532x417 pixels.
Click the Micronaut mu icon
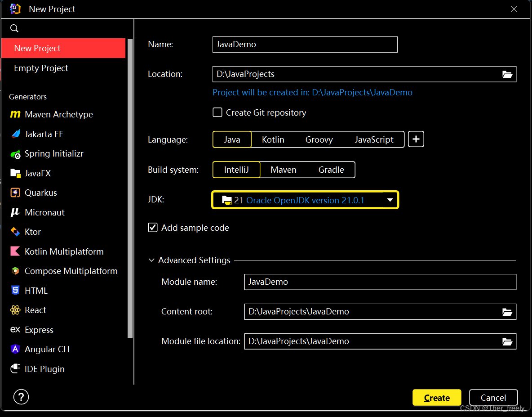click(15, 213)
